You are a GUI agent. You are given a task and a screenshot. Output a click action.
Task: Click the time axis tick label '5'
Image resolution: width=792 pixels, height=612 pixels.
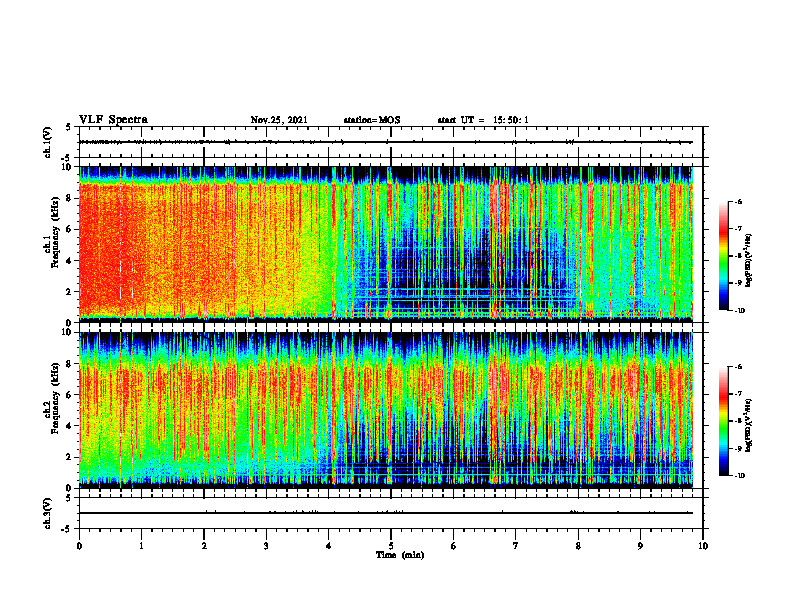pyautogui.click(x=391, y=546)
